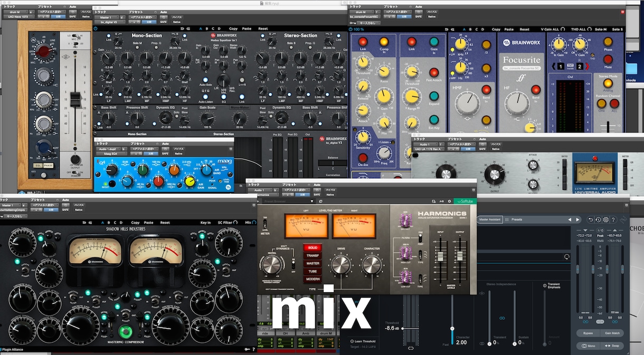Select settings slot C in Shadow Hills toolbar

coord(115,223)
